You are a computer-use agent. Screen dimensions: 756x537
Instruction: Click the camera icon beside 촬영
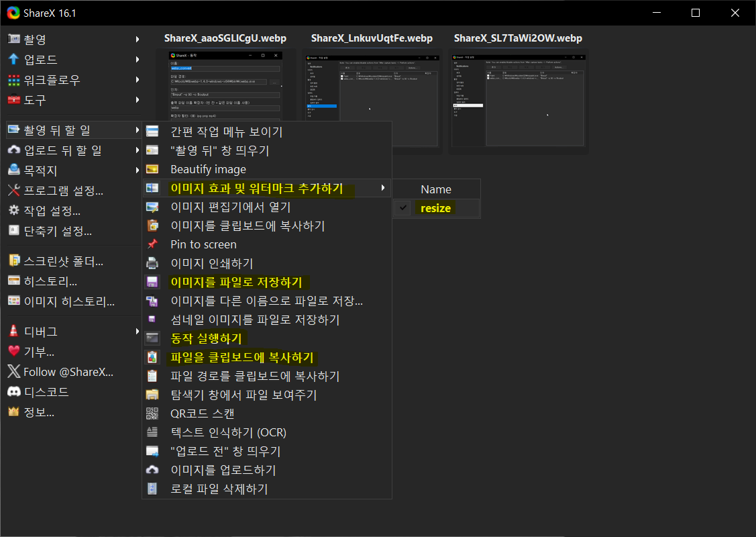pos(14,39)
